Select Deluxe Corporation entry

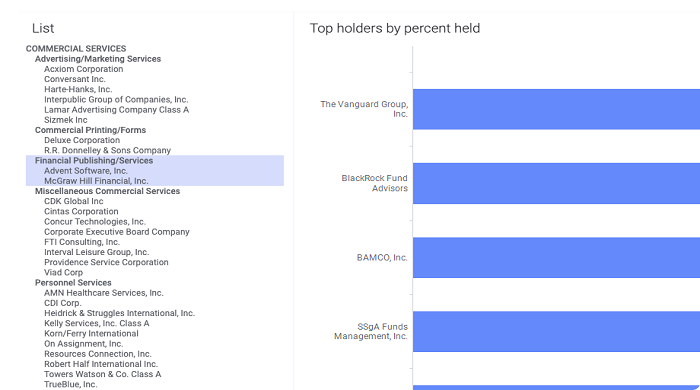pos(82,140)
